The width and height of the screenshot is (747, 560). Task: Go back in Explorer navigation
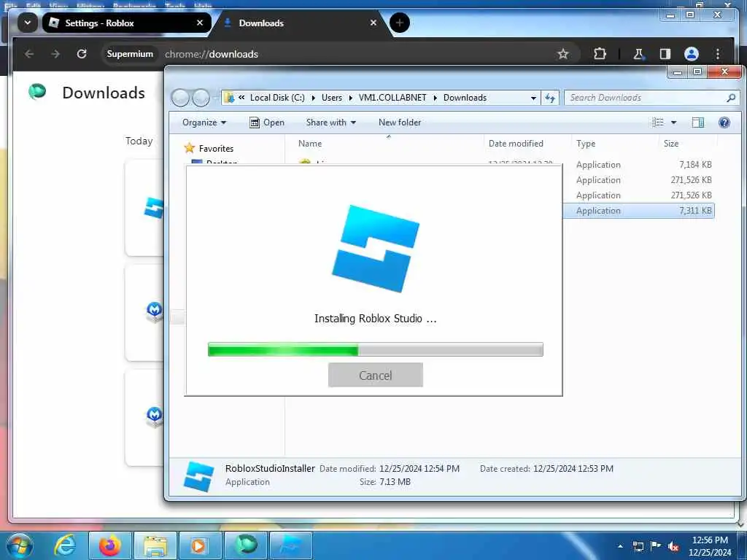tap(181, 98)
